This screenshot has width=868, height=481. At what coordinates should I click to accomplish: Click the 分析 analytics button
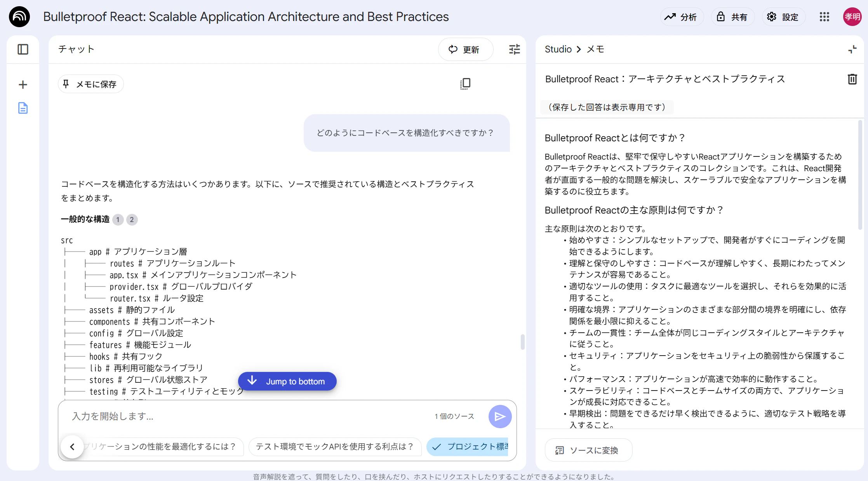click(x=682, y=17)
